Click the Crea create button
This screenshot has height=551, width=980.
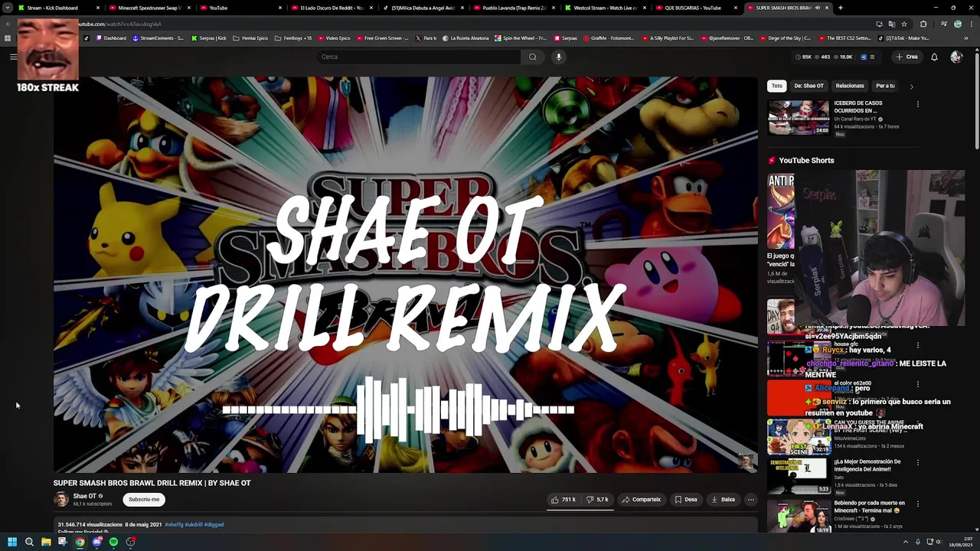(x=906, y=57)
